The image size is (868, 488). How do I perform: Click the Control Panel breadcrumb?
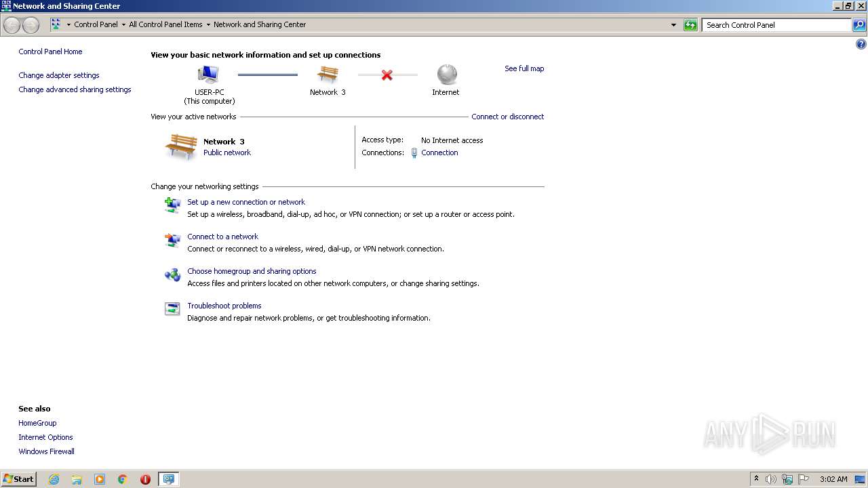click(x=96, y=24)
